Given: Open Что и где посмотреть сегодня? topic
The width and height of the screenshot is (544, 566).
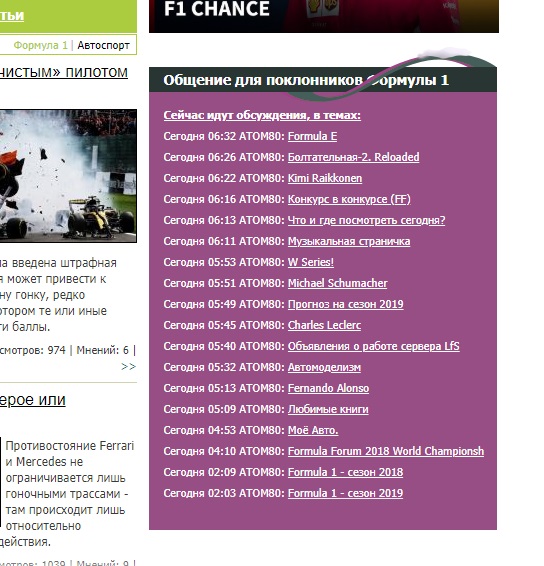Looking at the screenshot, I should (366, 220).
